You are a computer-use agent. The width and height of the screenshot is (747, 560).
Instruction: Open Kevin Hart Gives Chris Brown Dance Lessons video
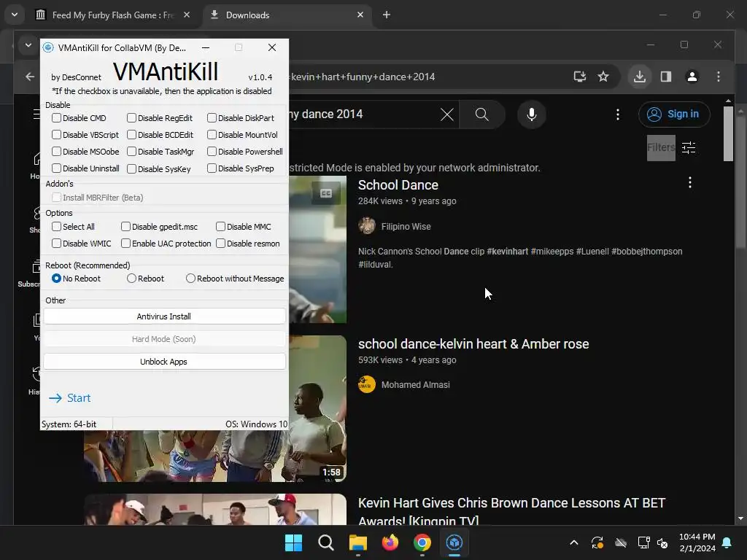tap(511, 511)
